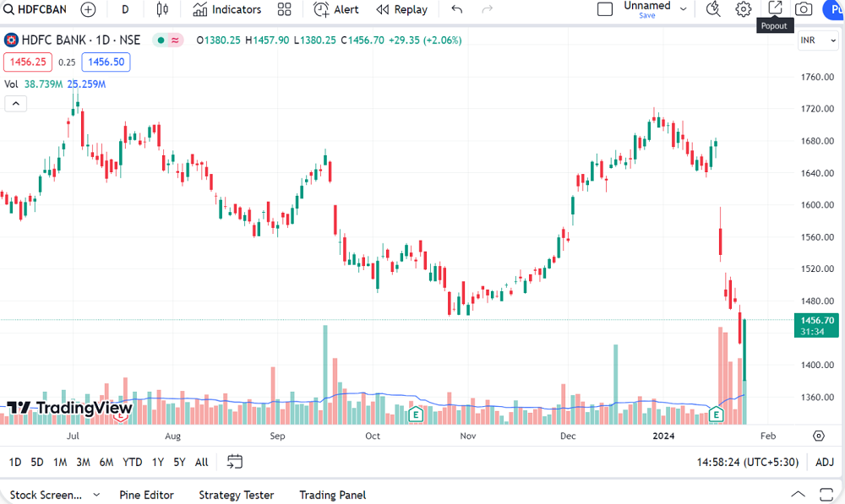This screenshot has height=504, width=845.
Task: Open the go-to-date calendar icon
Action: 234,462
